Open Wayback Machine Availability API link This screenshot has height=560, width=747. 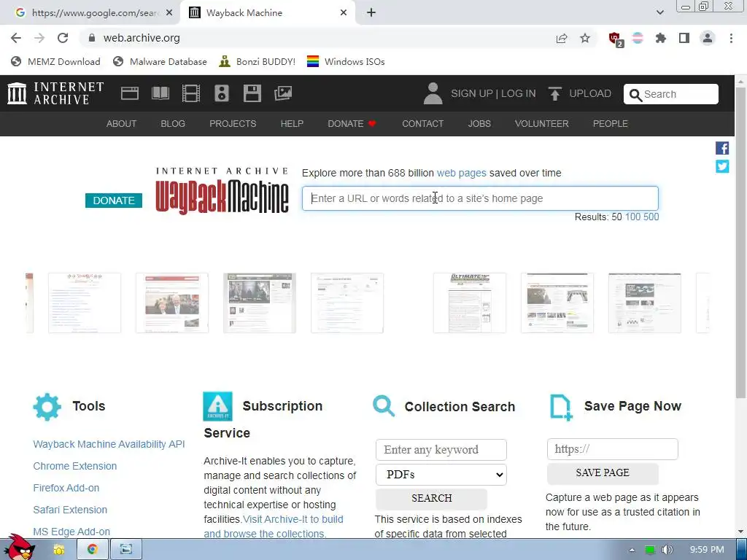109,444
